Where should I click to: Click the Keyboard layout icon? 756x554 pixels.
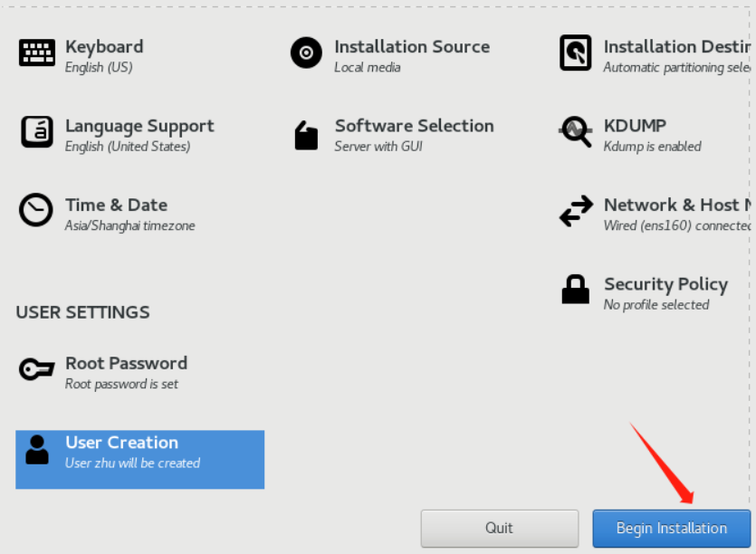coord(37,53)
